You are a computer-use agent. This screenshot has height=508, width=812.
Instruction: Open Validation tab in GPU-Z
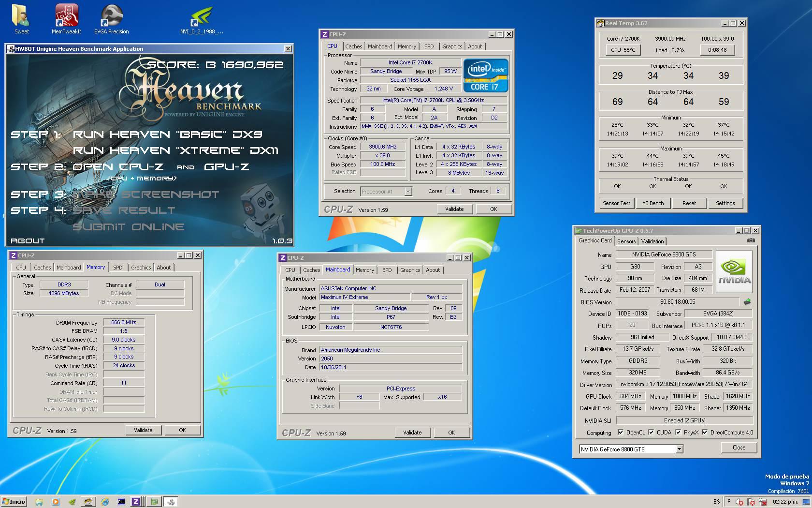point(652,241)
